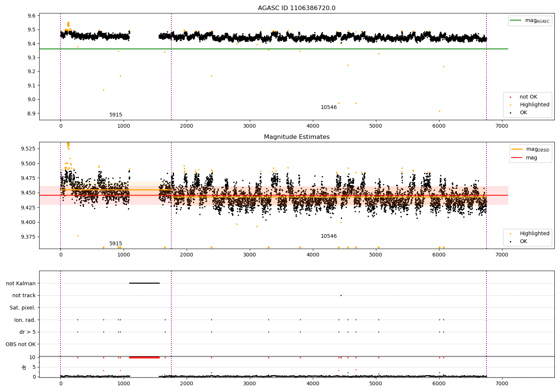Click the 'OBS not OK' axis label

click(x=21, y=344)
